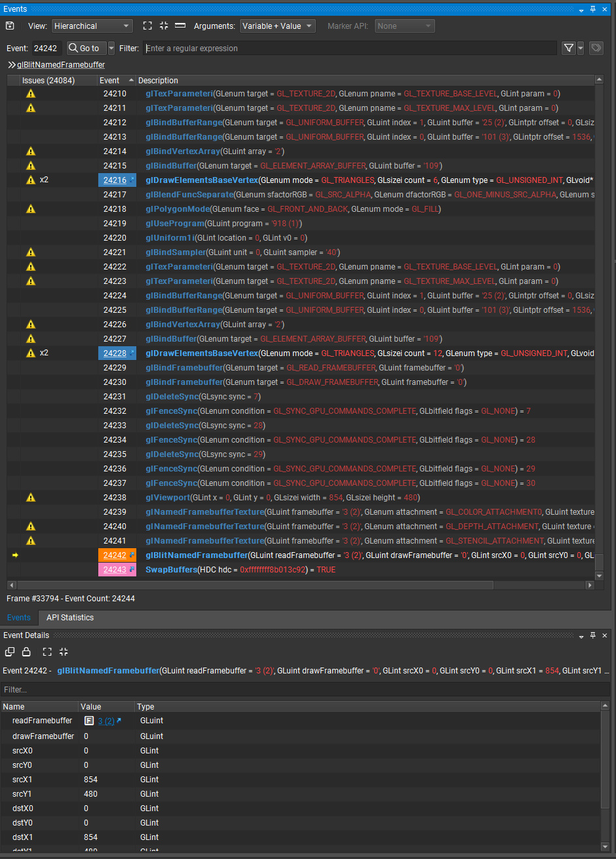Viewport: 616px width, 859px height.
Task: Open the Arguments Variable + Value dropdown
Action: point(277,26)
